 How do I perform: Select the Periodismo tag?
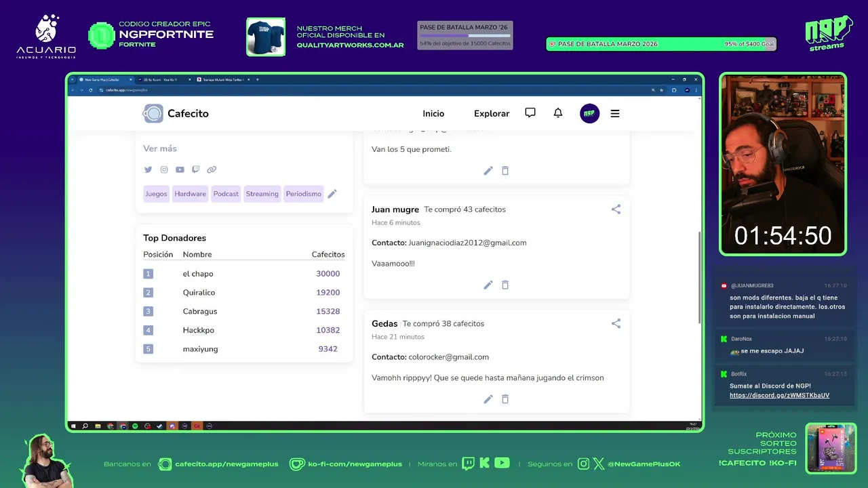[304, 194]
